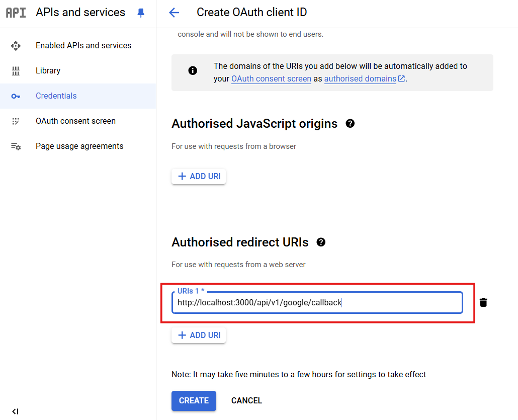Add URI under Authorised JavaScript origins
The image size is (518, 420).
click(x=199, y=177)
